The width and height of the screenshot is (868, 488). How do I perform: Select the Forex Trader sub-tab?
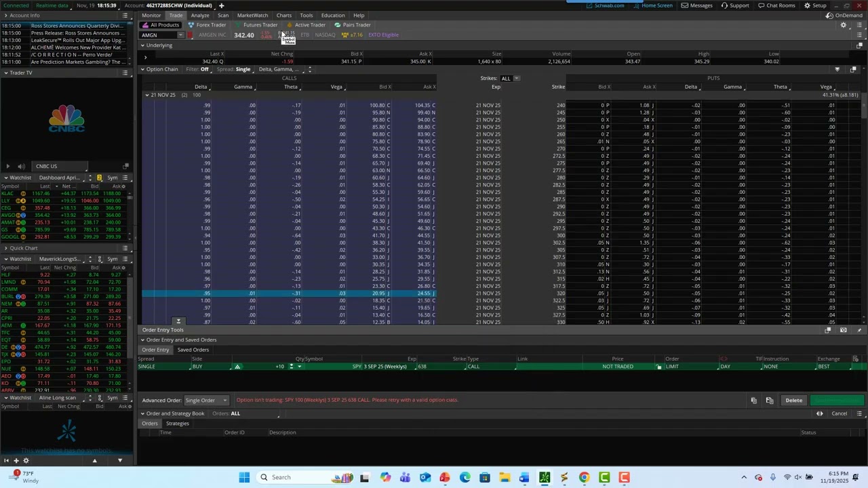pyautogui.click(x=207, y=25)
